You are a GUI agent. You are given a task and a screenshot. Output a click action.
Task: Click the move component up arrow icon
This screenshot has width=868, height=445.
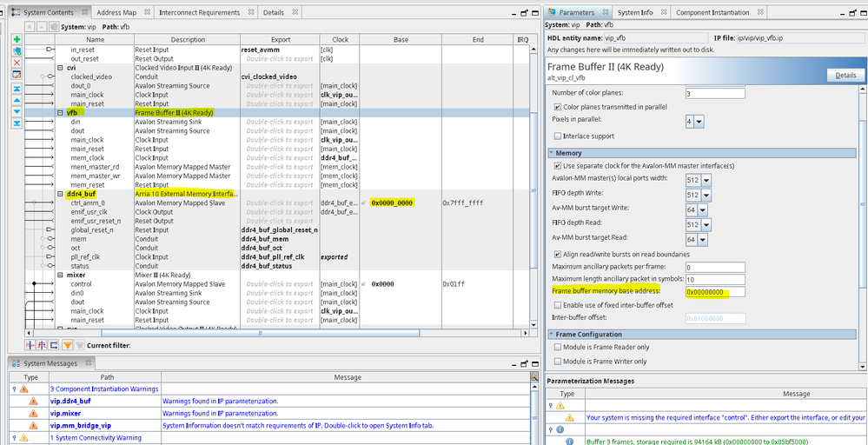click(x=17, y=101)
